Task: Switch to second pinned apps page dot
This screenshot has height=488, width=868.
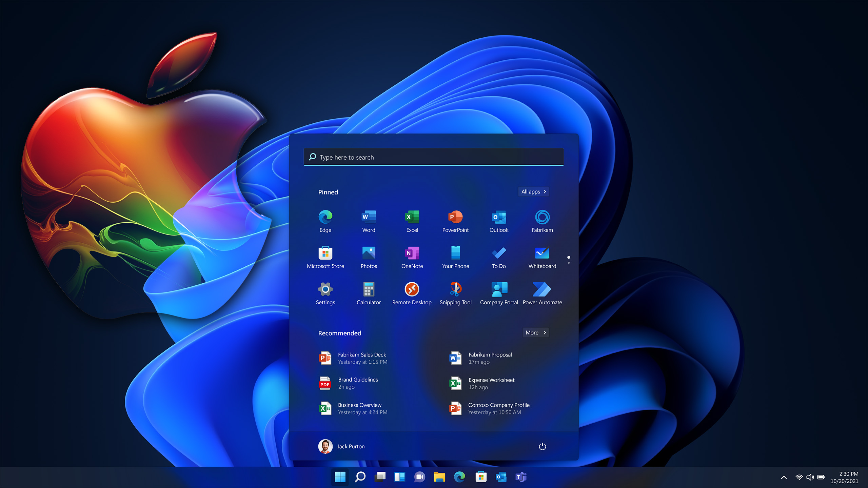Action: click(569, 263)
